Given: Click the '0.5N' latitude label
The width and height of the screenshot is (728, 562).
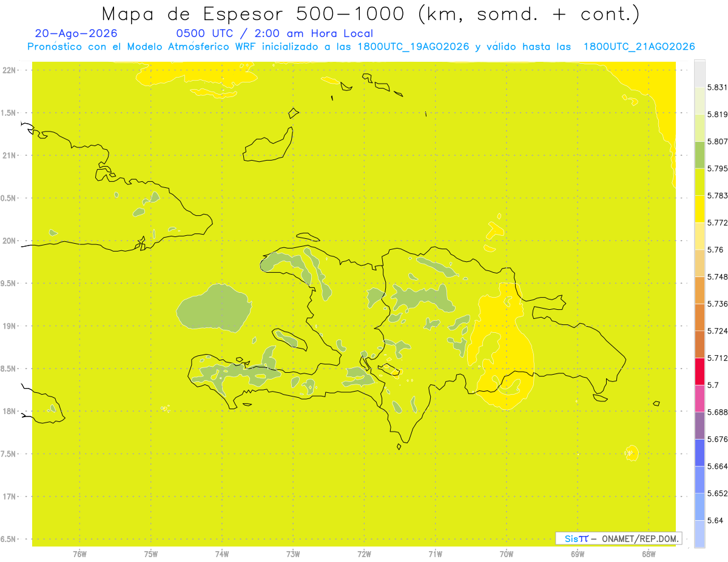Looking at the screenshot, I should click(9, 198).
